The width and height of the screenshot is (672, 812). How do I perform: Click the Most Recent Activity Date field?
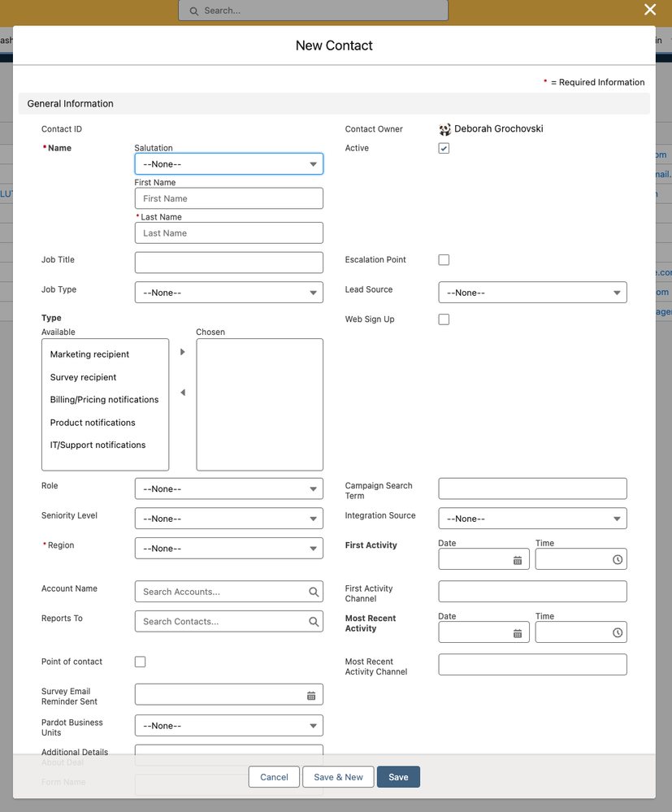pyautogui.click(x=483, y=632)
